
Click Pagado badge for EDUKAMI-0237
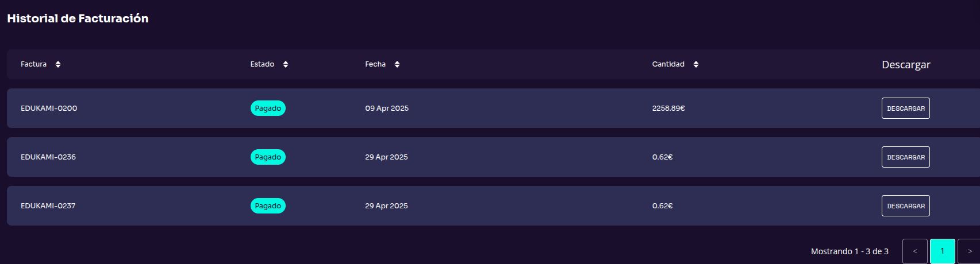pyautogui.click(x=268, y=206)
